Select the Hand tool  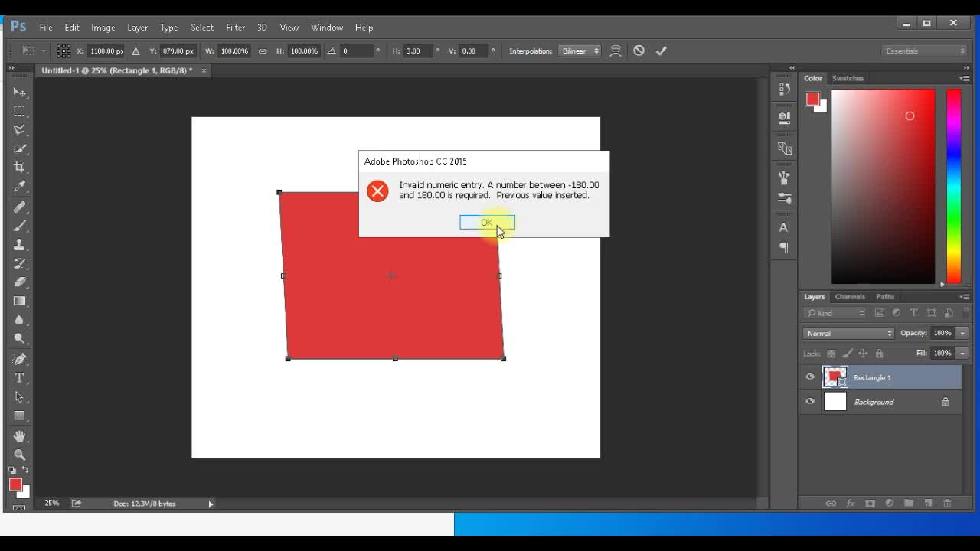[19, 435]
